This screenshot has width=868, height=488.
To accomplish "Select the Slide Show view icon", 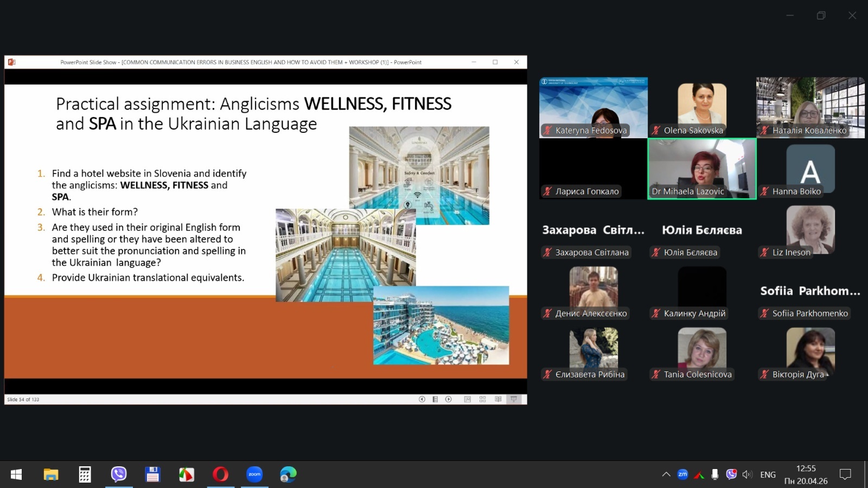I will [x=513, y=399].
